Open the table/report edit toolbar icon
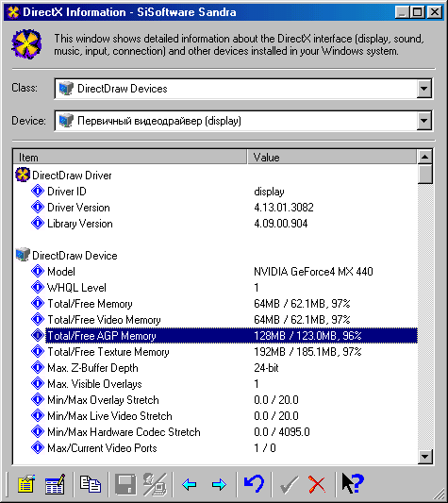Screen dimensions: 448x503 tap(55, 484)
